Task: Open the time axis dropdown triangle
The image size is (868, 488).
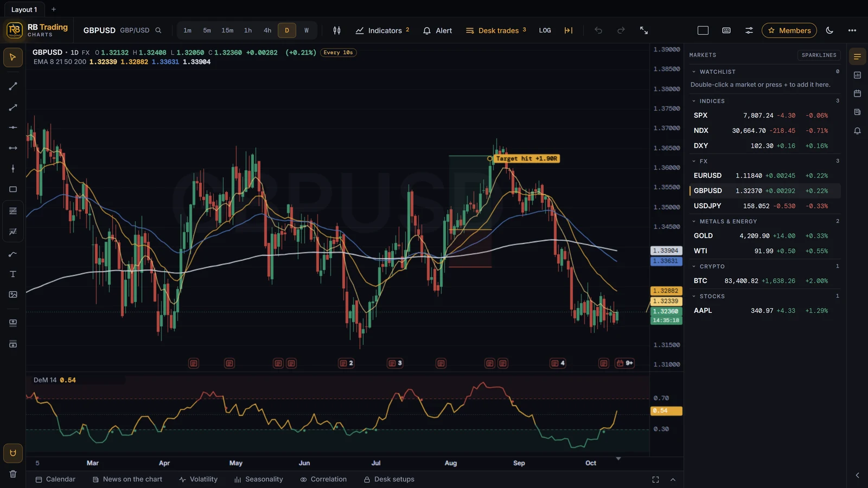Action: (618, 459)
